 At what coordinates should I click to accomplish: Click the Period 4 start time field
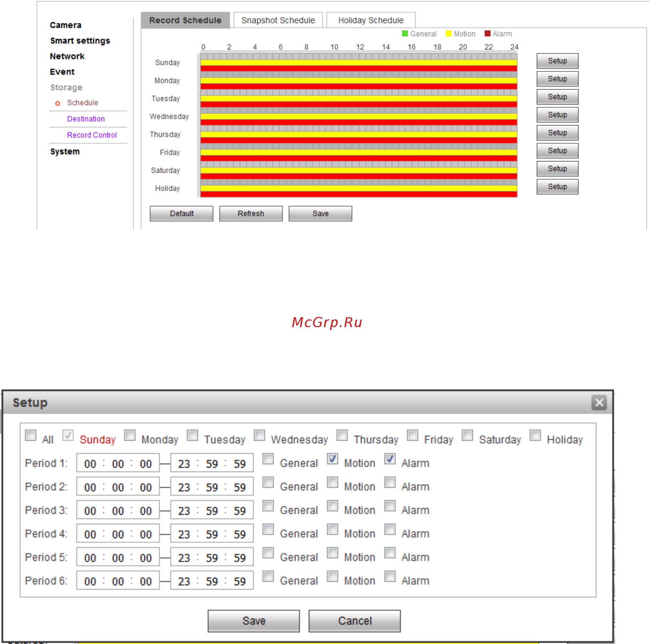tap(118, 534)
